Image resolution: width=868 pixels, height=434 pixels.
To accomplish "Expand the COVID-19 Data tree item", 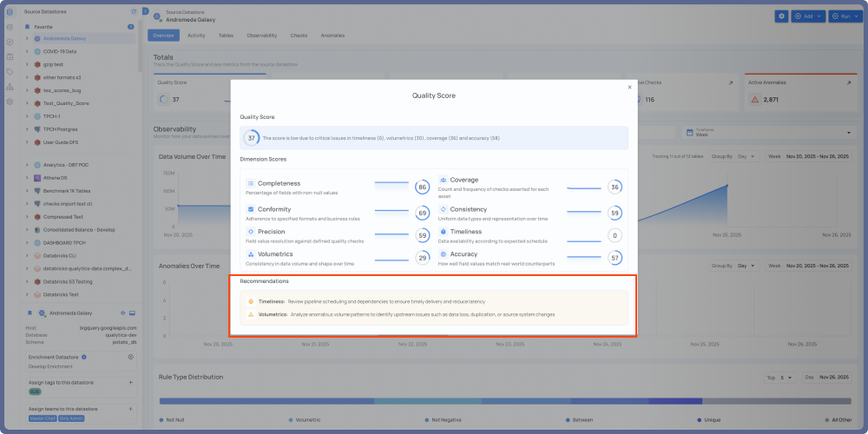I will click(x=27, y=51).
